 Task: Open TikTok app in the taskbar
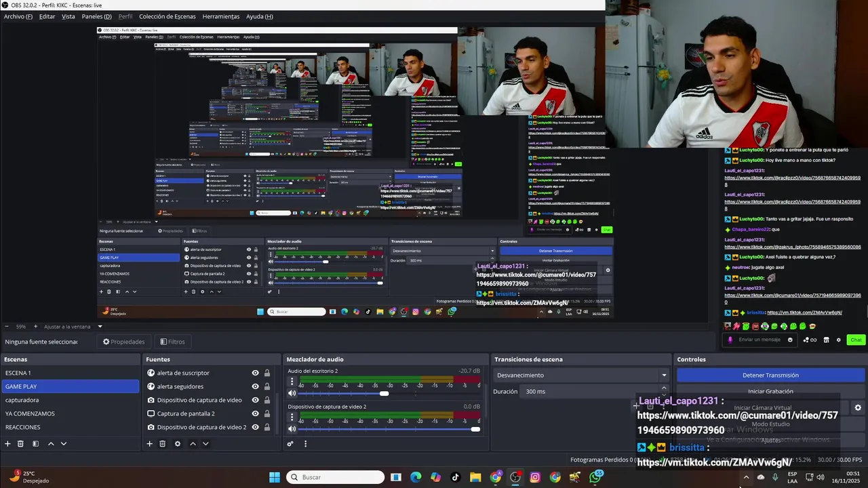coord(455,477)
